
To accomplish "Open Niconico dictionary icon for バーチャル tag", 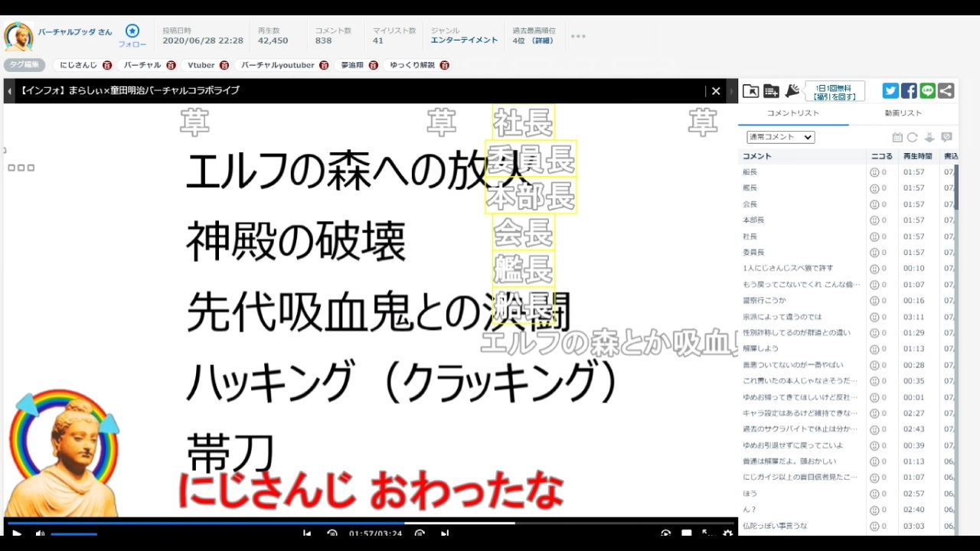I will click(171, 65).
